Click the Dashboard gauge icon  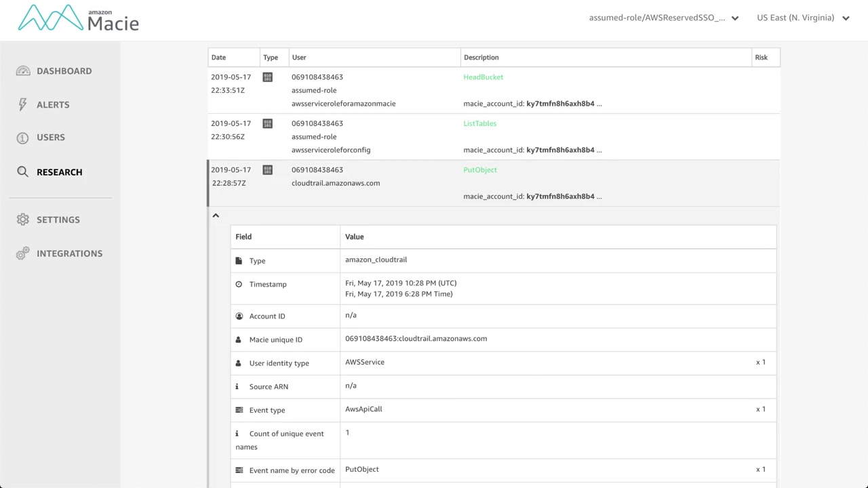[x=23, y=71]
